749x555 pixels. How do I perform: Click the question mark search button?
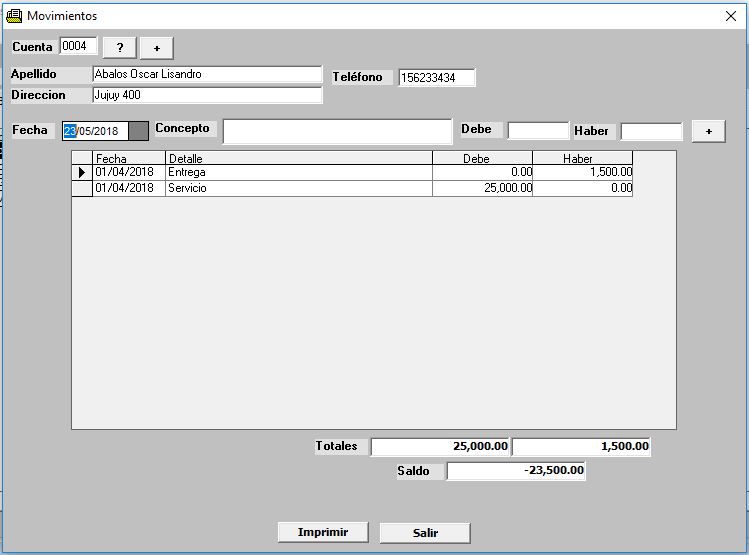tap(119, 48)
